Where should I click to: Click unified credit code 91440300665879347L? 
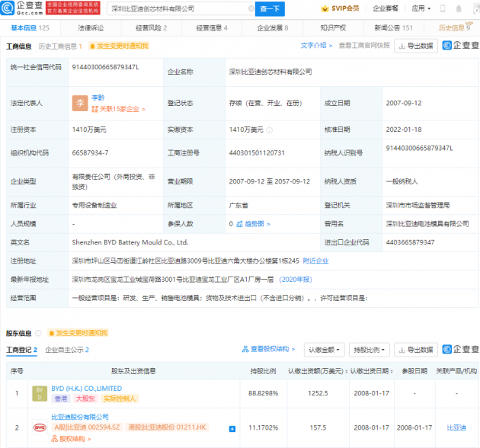pyautogui.click(x=105, y=67)
